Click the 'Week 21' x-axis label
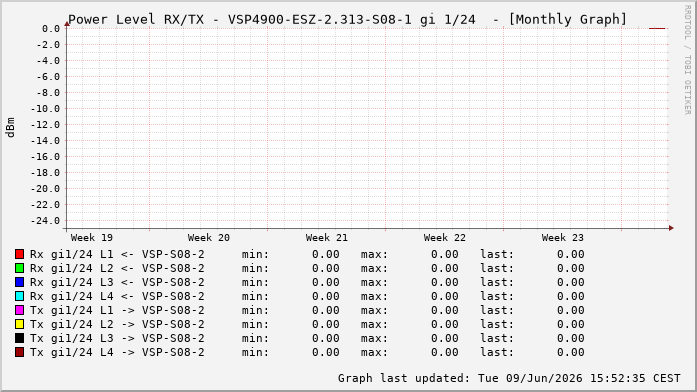The width and height of the screenshot is (697, 392). [327, 238]
